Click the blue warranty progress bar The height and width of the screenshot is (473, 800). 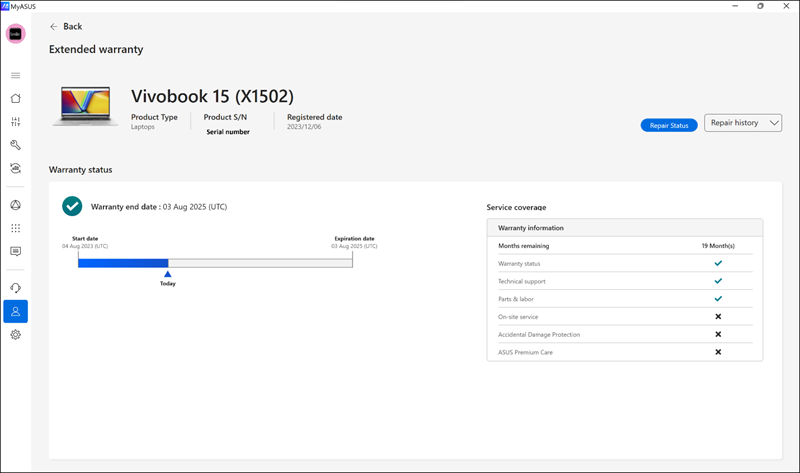tap(123, 263)
